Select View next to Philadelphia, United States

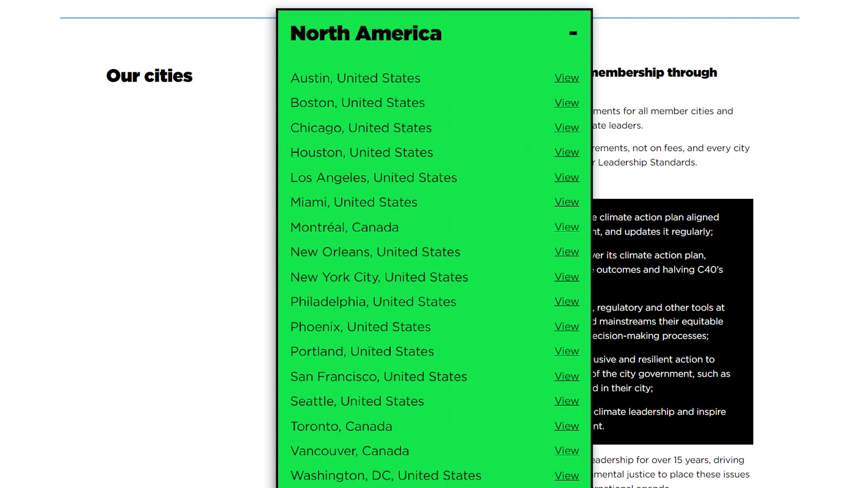pos(566,301)
